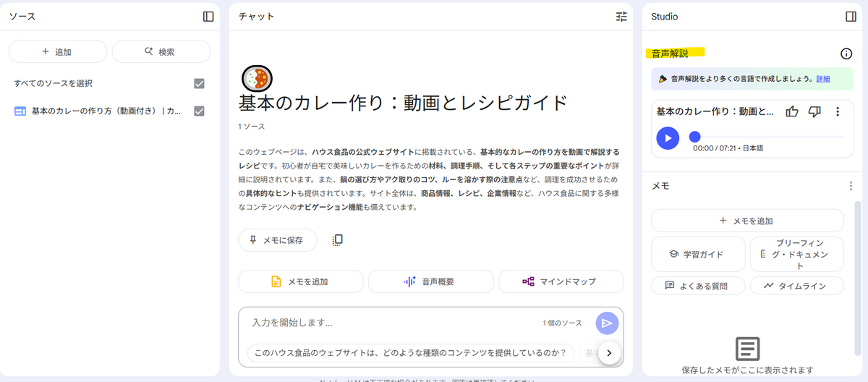Open audio overview three-dot menu
Image resolution: width=868 pixels, height=382 pixels.
tap(838, 111)
